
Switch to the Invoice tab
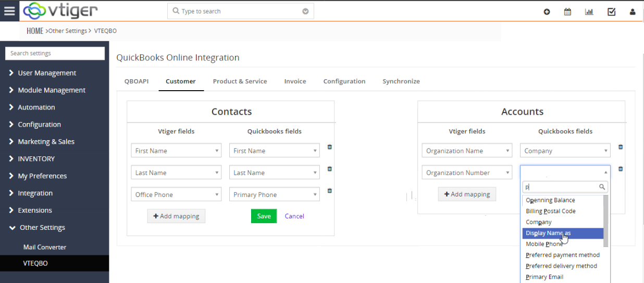pos(295,81)
